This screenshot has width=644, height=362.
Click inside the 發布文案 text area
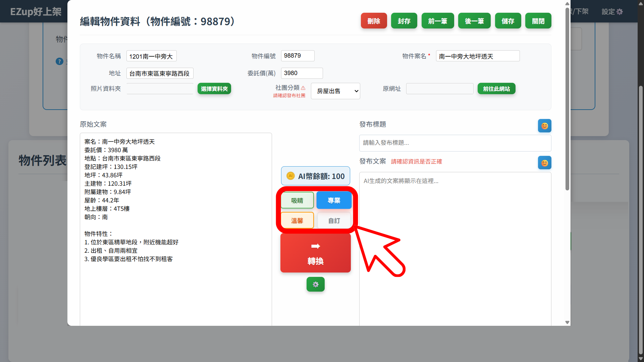455,249
